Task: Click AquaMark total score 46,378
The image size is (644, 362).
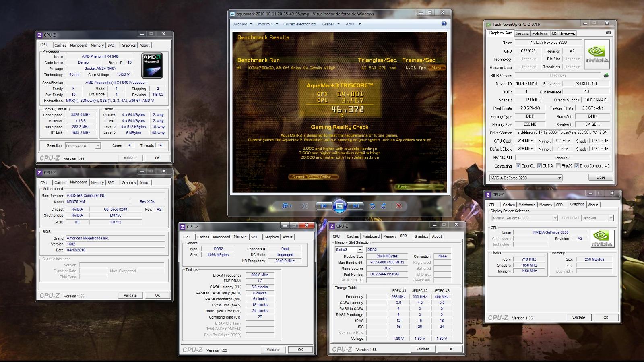Action: point(348,109)
